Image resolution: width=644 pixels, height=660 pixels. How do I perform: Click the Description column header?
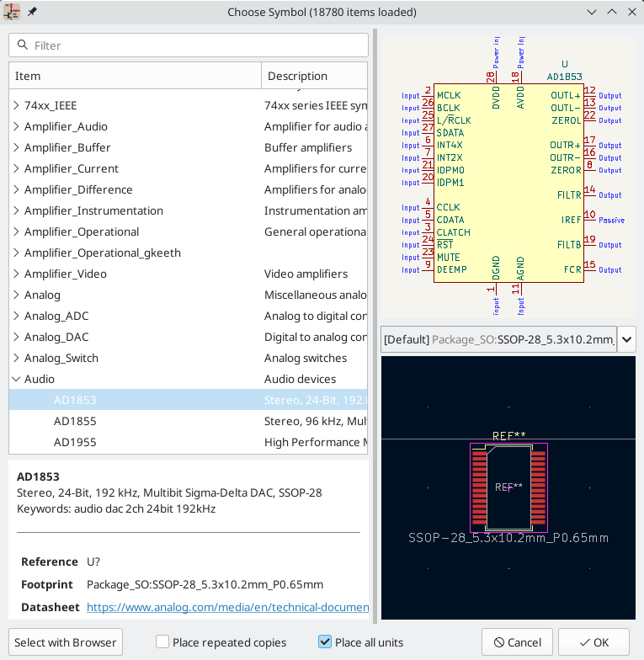point(315,76)
